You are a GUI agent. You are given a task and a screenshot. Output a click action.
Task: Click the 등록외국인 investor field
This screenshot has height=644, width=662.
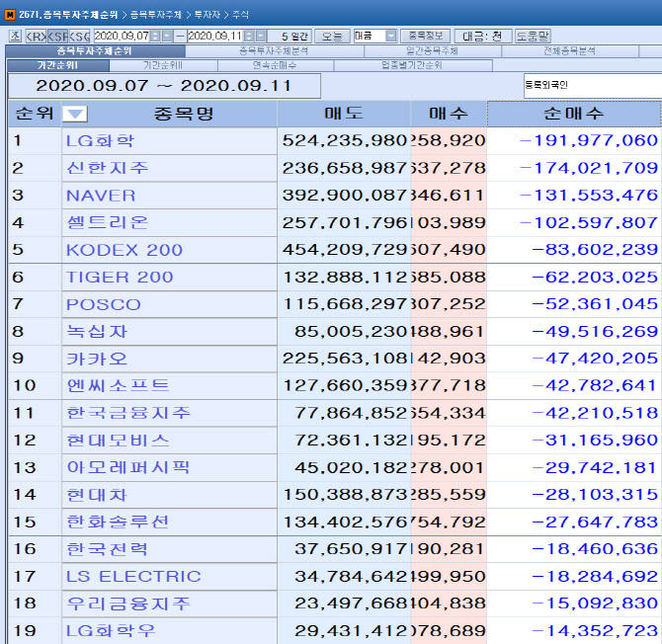click(x=592, y=86)
